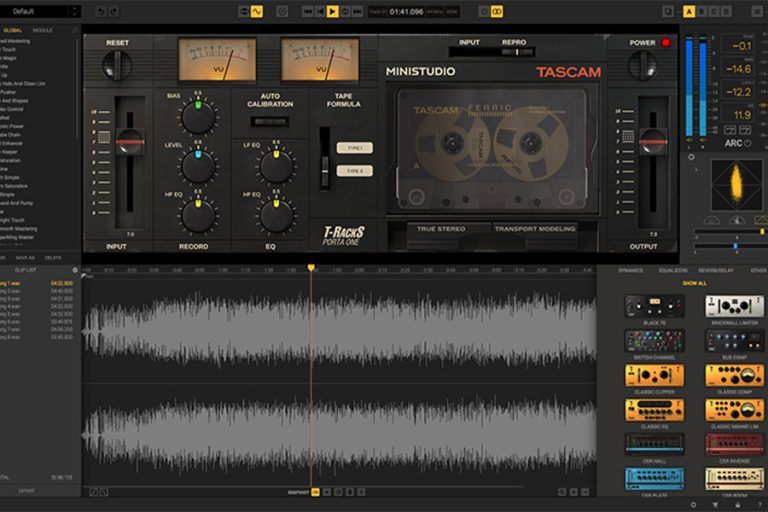Click the playhead marker on timeline
Viewport: 768px width, 512px height.
pyautogui.click(x=311, y=268)
